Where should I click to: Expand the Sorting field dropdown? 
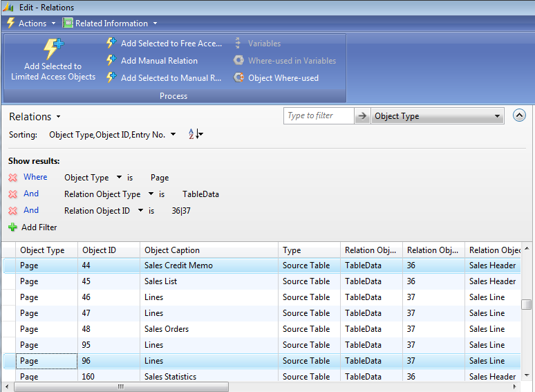pyautogui.click(x=173, y=135)
